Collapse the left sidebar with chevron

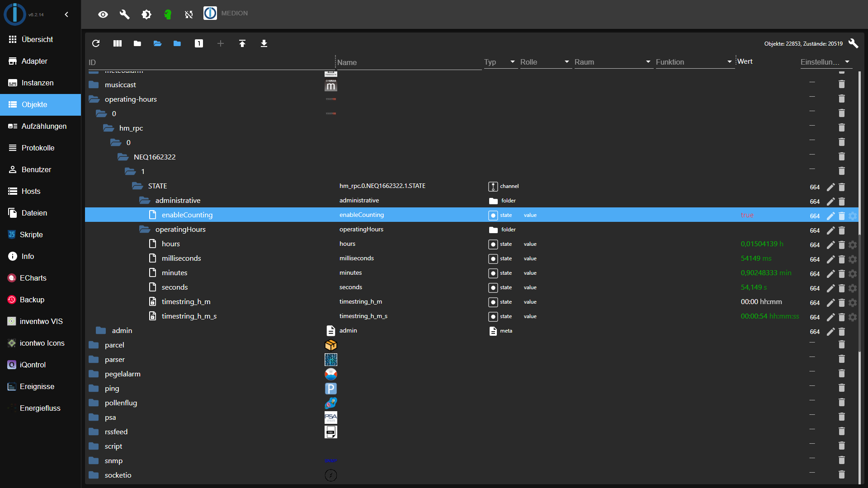(66, 14)
